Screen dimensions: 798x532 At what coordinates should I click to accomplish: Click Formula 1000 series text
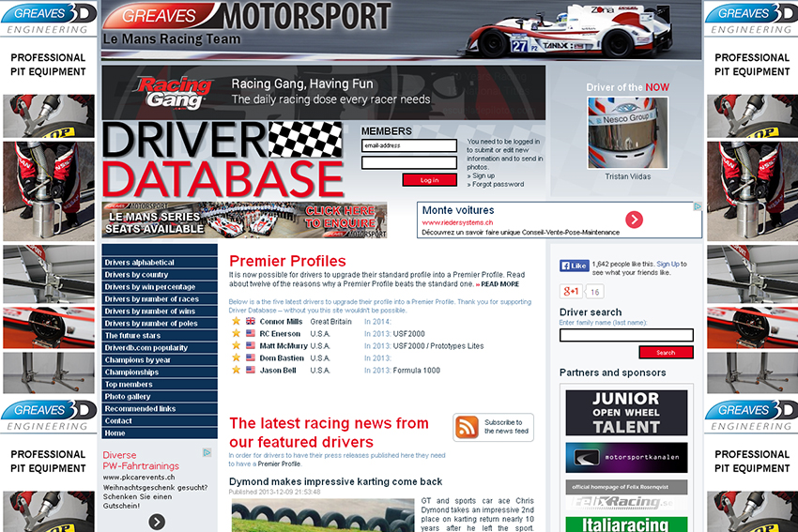click(x=416, y=371)
